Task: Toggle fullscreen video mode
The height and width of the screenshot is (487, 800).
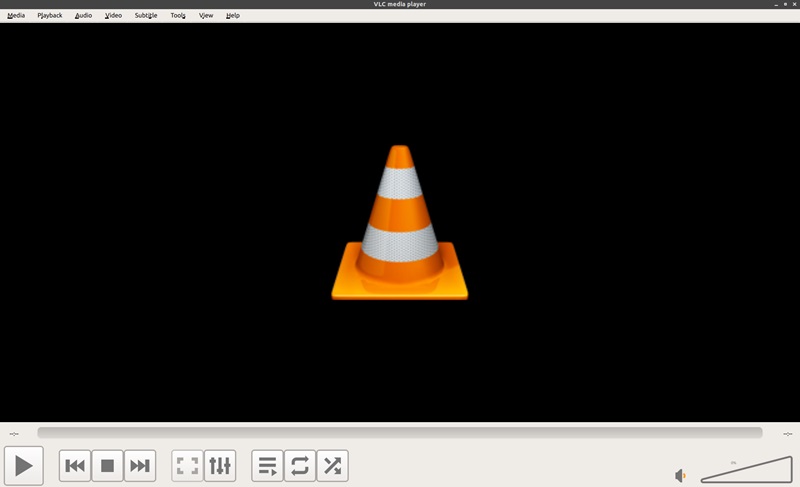Action: tap(187, 466)
